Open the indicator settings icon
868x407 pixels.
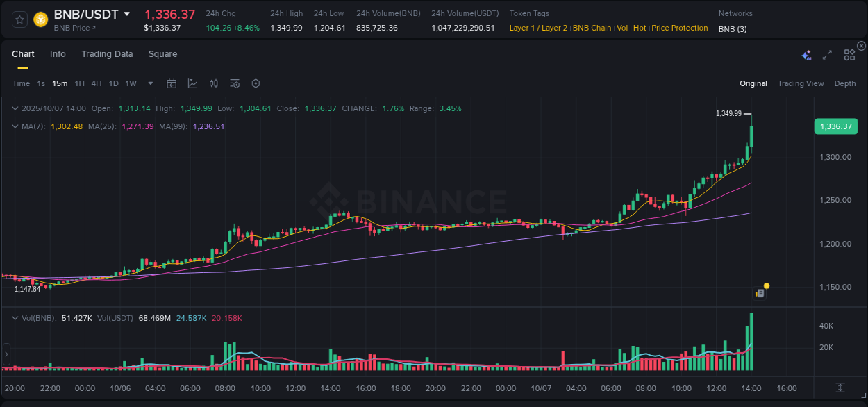(x=234, y=83)
